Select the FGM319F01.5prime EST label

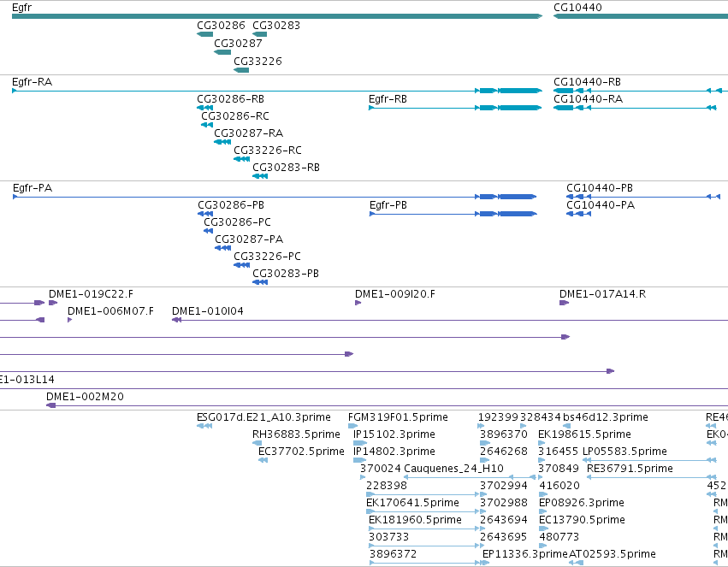pos(399,417)
